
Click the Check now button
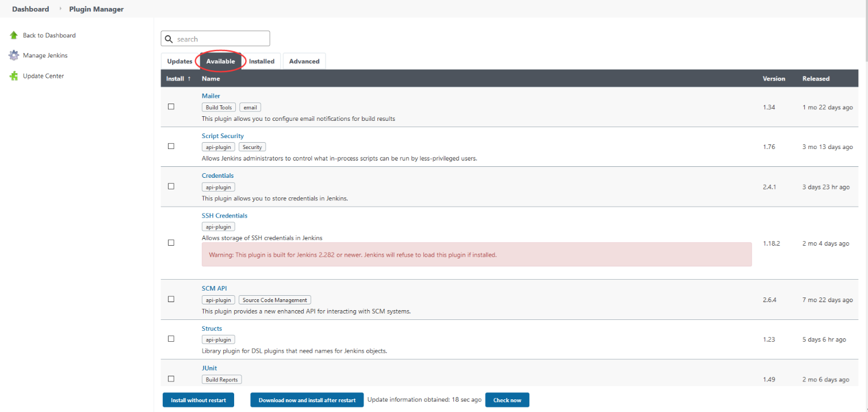coord(507,400)
